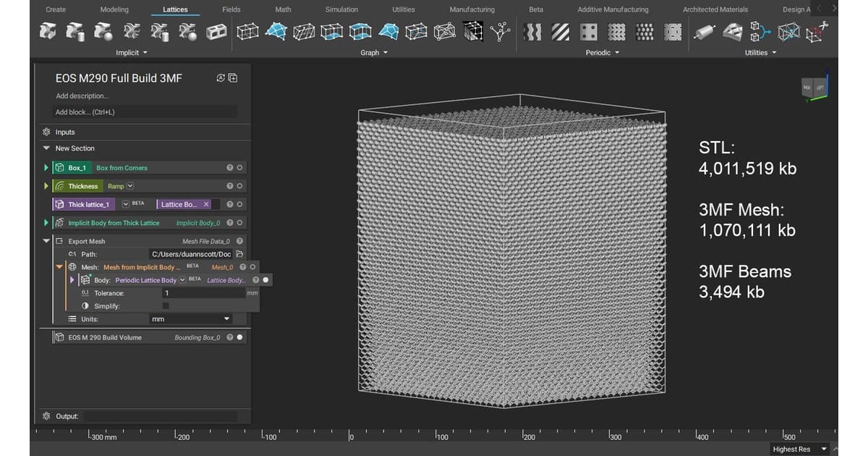Choose the diagonal stripes periodic icon
Image resolution: width=868 pixels, height=456 pixels.
561,32
